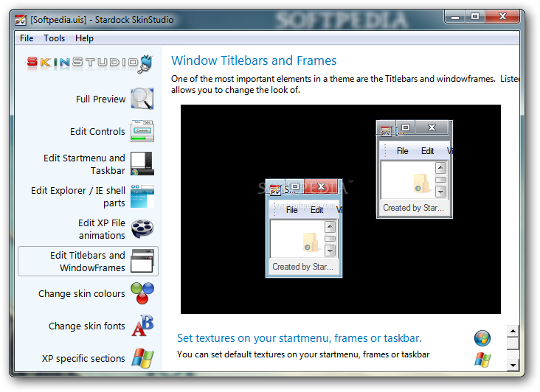Click Edit menu in active preview window
This screenshot has height=392, width=540.
[x=316, y=210]
